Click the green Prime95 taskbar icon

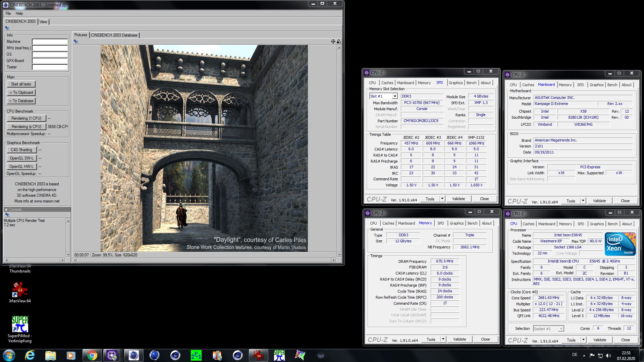pos(196,355)
